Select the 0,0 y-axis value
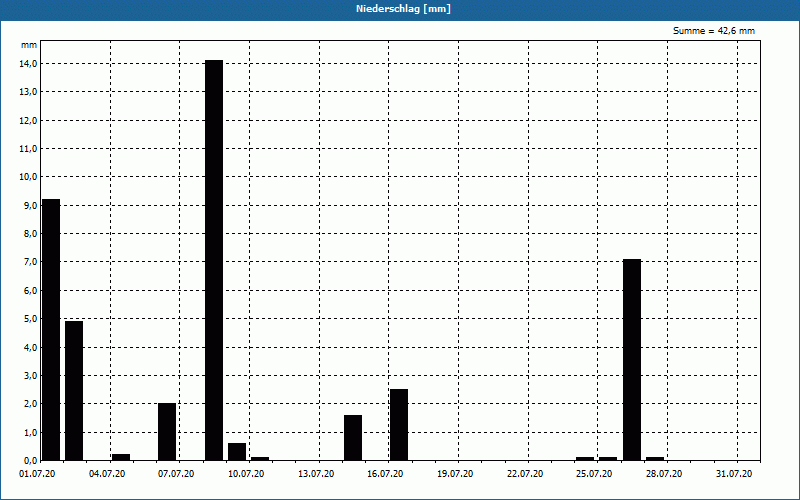Screen dimensions: 800x500 pyautogui.click(x=29, y=461)
